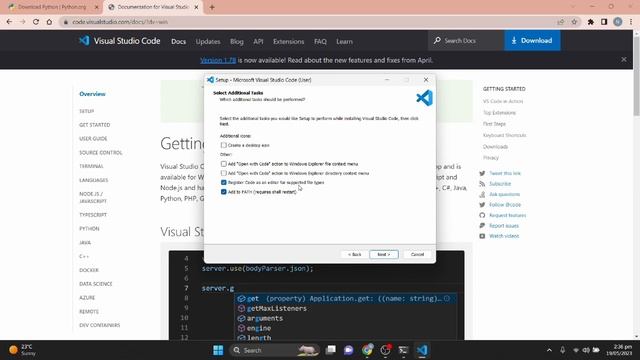Open the Docs nav item

pos(178,41)
